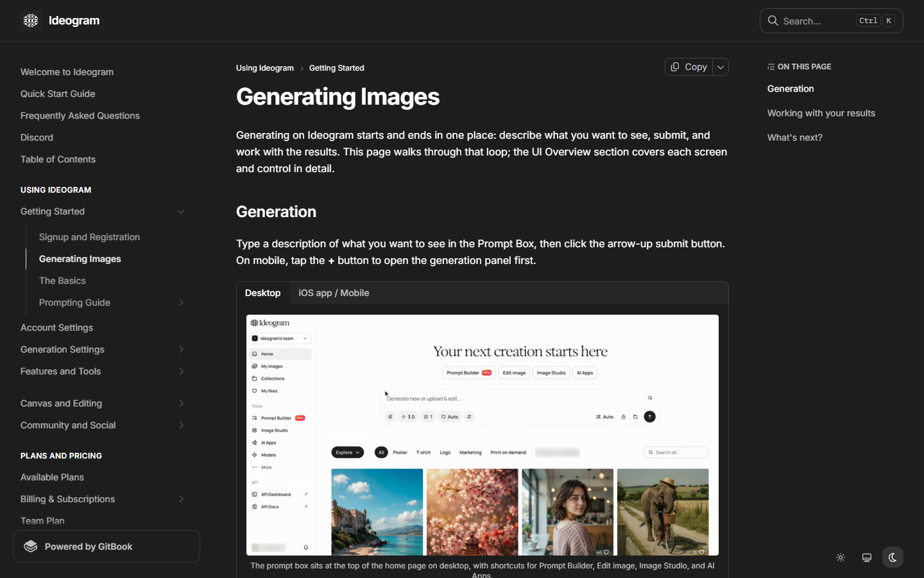Open the Discord link in sidebar

pyautogui.click(x=37, y=137)
